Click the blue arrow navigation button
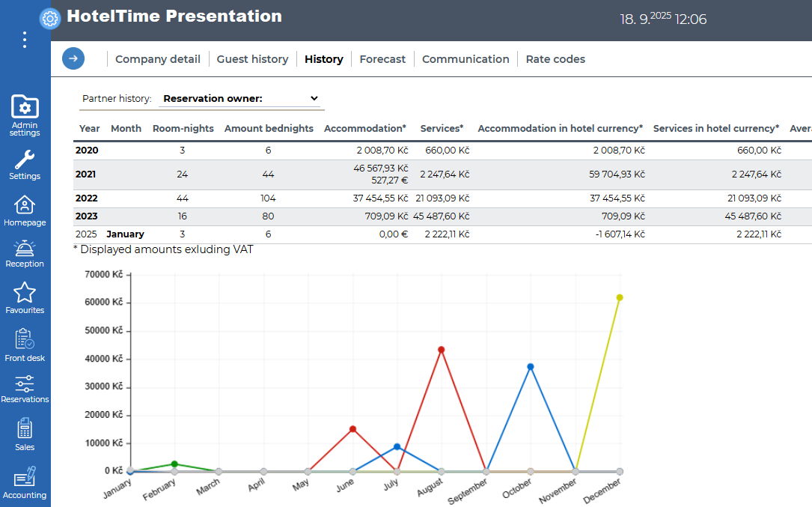The height and width of the screenshot is (507, 812). click(x=73, y=58)
